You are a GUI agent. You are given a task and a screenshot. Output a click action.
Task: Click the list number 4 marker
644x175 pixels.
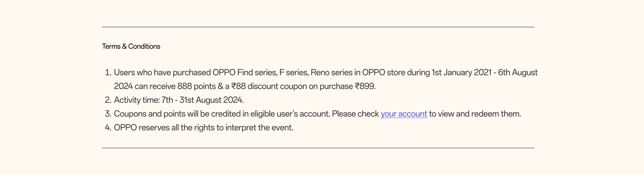click(108, 128)
